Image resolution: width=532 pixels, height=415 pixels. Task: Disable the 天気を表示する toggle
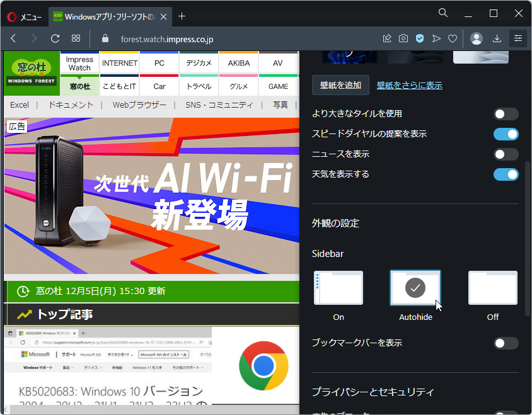click(506, 174)
